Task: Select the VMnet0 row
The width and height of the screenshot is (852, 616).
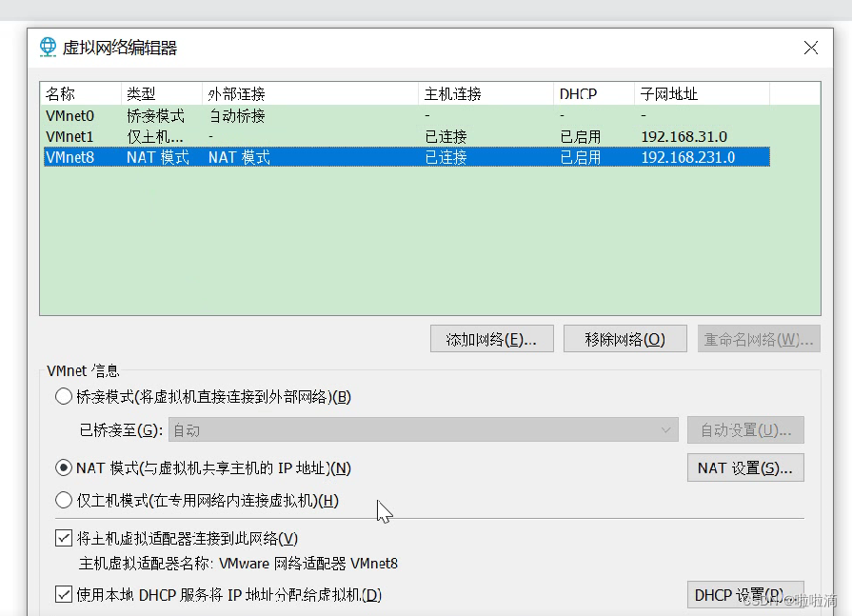Action: click(x=406, y=116)
